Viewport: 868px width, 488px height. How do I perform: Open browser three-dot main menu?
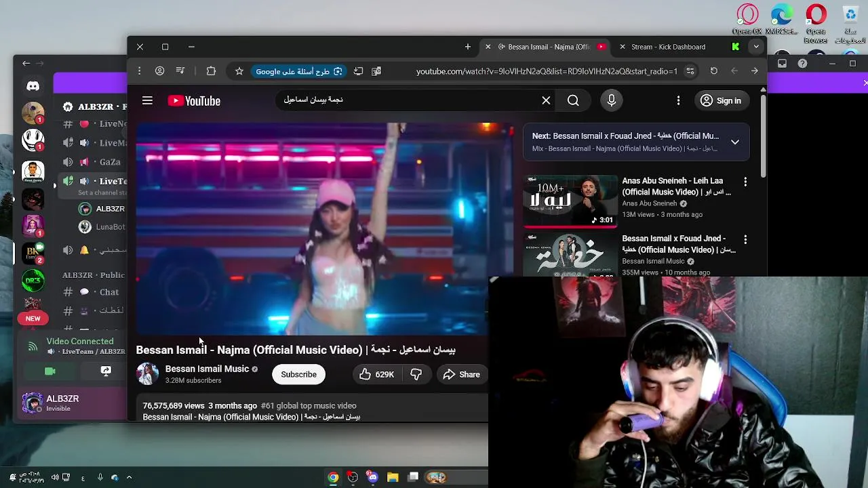139,71
